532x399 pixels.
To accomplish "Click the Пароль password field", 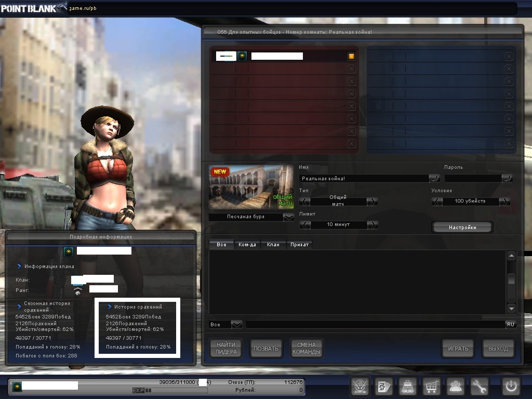I will (473, 179).
